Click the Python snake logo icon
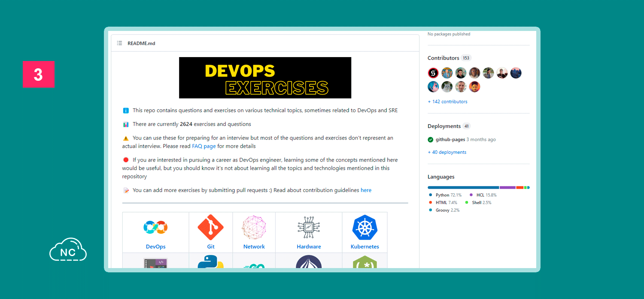Viewport: 644px width, 299px height. coord(210,262)
